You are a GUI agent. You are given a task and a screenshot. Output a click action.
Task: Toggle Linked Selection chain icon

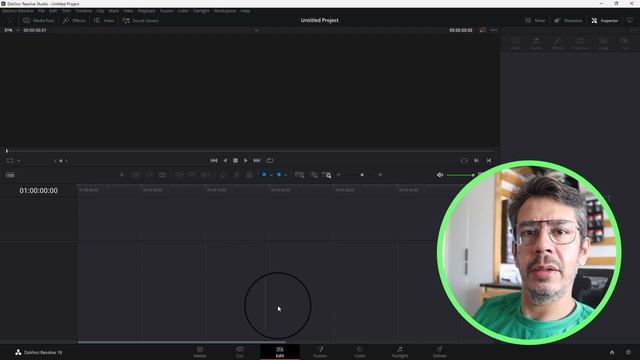tap(236, 175)
